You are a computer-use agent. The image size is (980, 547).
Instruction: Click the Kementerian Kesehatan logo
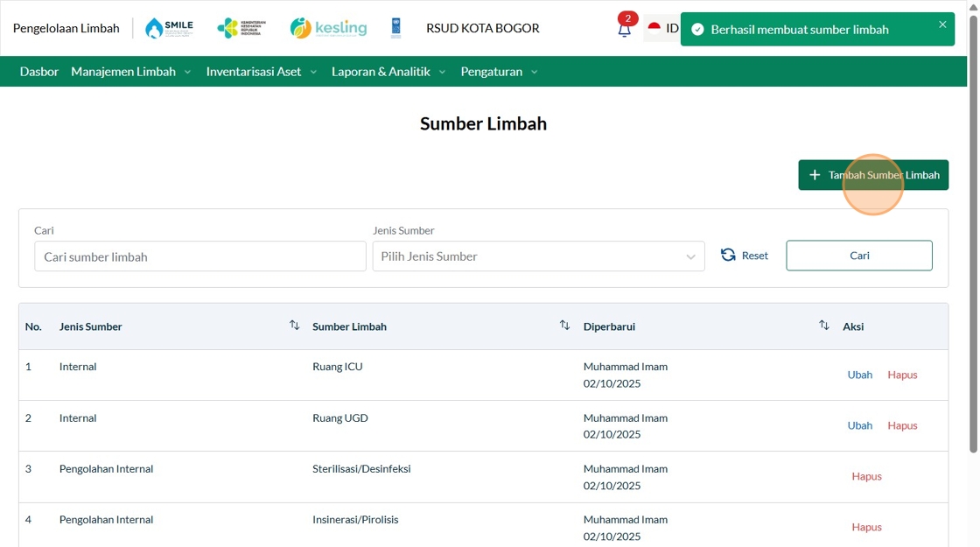tap(241, 28)
